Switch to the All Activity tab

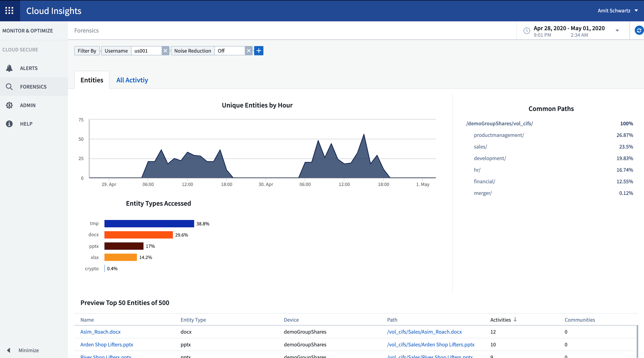[x=132, y=80]
